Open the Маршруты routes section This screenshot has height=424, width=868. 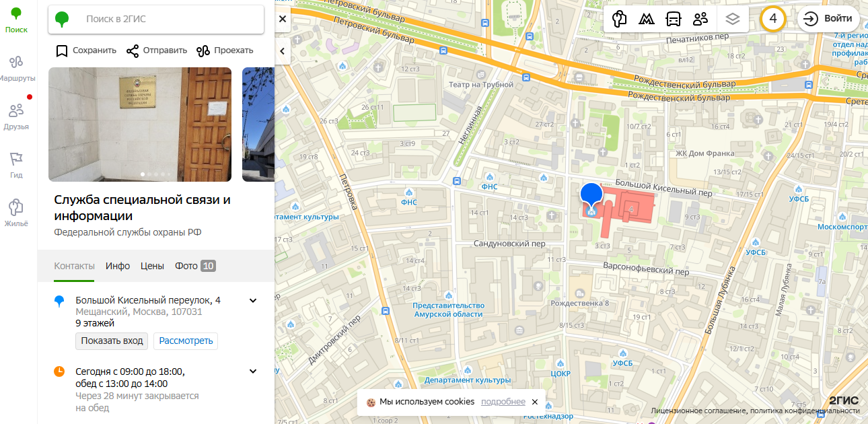pos(17,67)
